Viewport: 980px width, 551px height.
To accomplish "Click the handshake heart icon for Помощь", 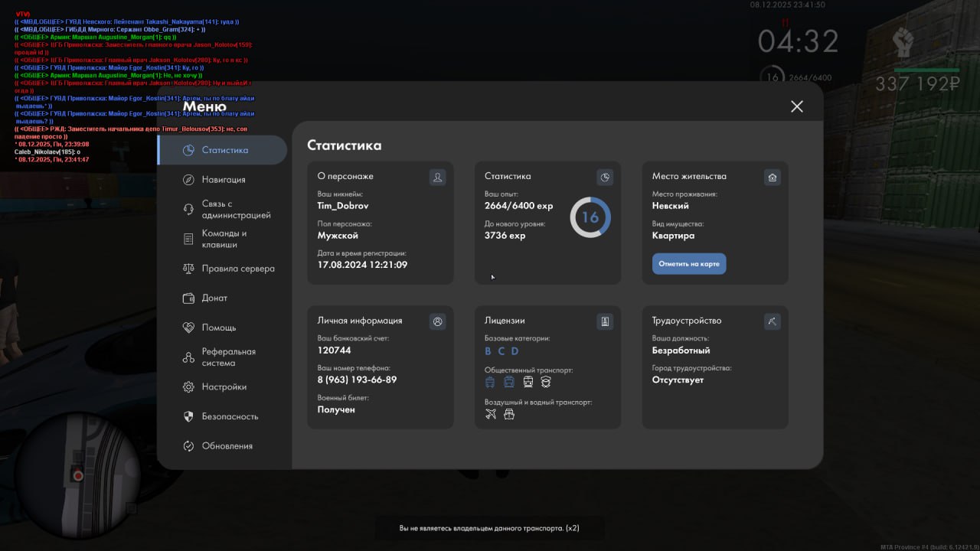I will [x=188, y=328].
